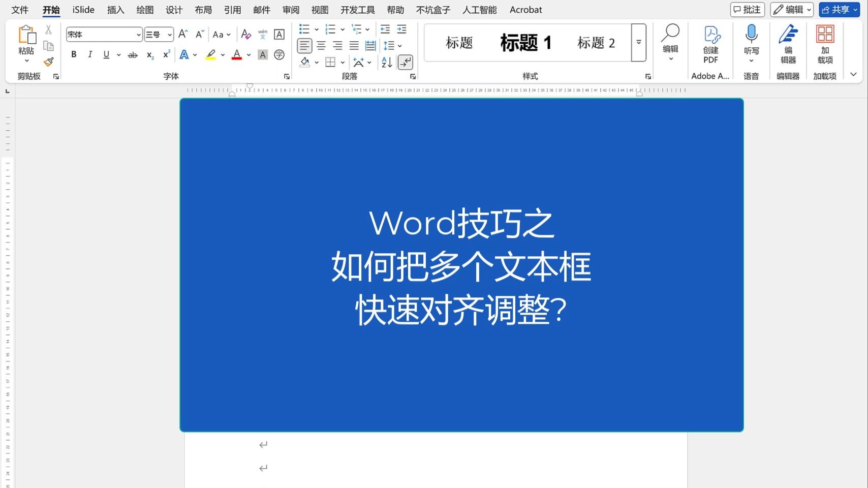Toggle the show paragraph marks button
The height and width of the screenshot is (488, 868).
[405, 63]
